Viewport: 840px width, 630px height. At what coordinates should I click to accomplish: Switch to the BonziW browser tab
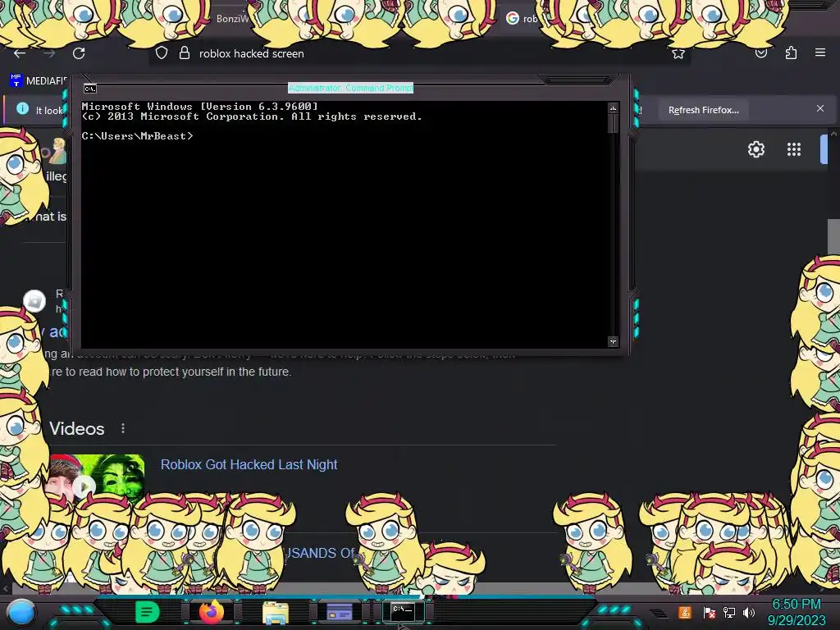pos(232,19)
